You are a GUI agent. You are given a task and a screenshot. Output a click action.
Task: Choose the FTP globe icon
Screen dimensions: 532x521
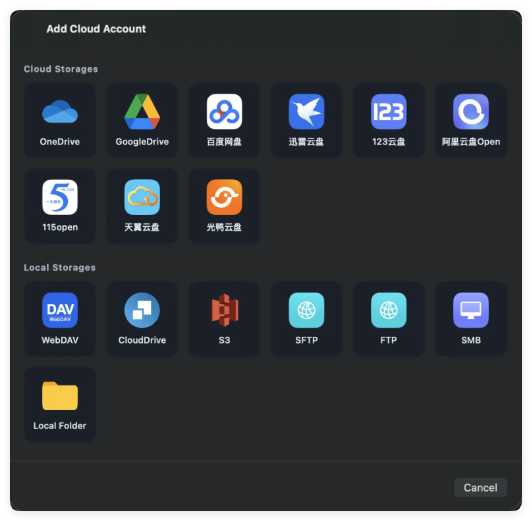[x=388, y=310]
